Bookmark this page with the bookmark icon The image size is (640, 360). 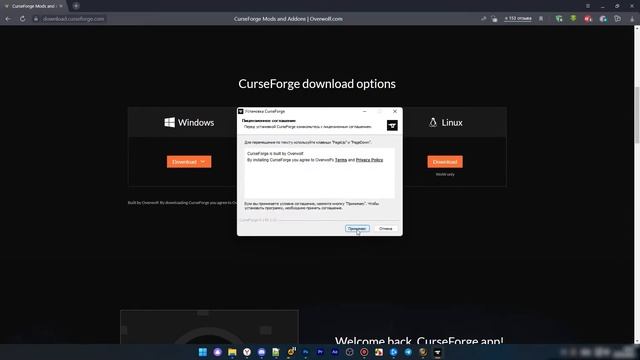[541, 19]
